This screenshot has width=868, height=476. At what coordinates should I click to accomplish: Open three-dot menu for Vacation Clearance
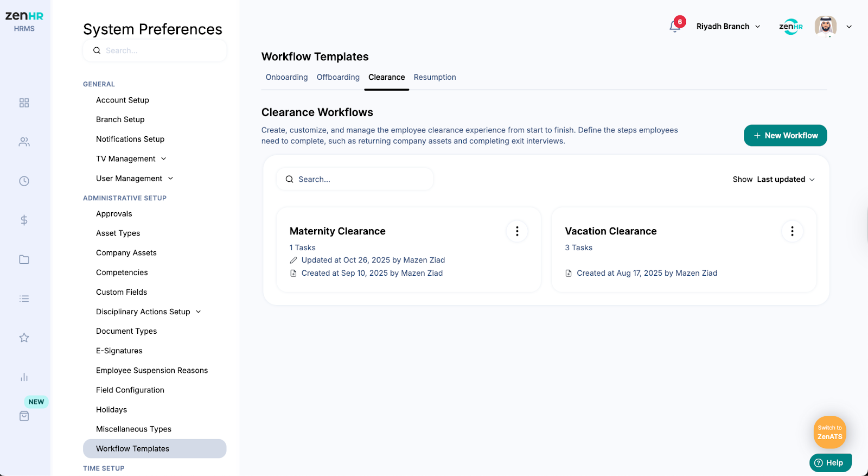[792, 231]
